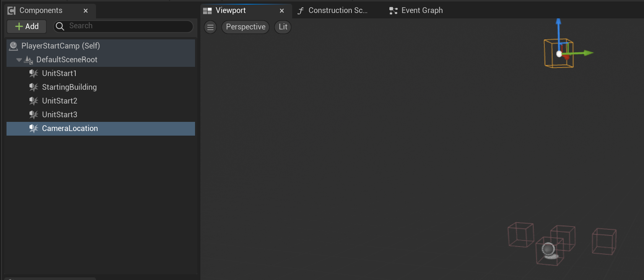Open the viewport options hamburger menu
Image resolution: width=644 pixels, height=280 pixels.
pos(210,27)
